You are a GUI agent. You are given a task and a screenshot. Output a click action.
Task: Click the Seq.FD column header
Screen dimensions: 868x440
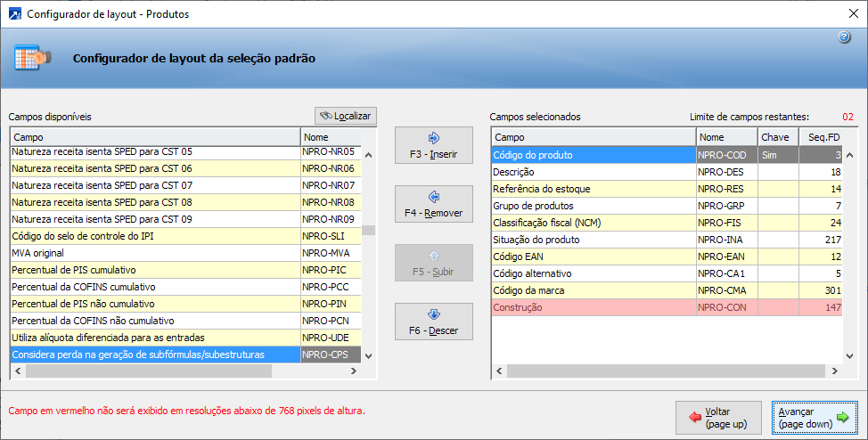point(821,137)
